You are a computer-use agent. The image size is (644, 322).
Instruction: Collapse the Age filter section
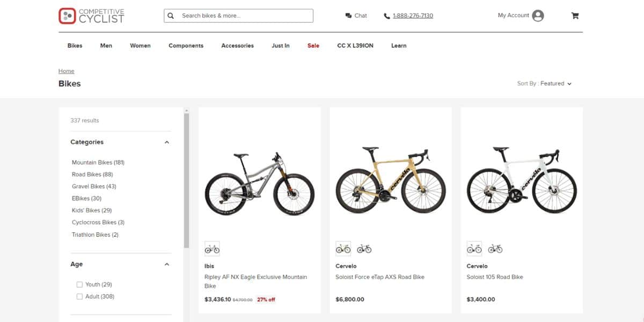166,264
